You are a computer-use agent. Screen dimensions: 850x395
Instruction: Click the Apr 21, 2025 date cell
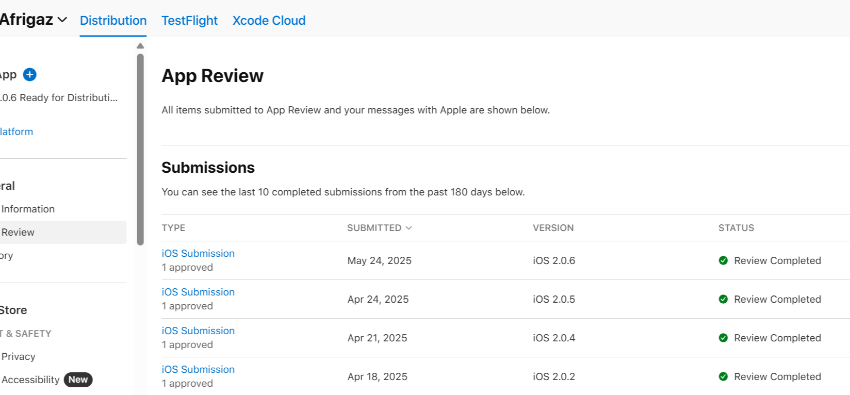(x=377, y=338)
